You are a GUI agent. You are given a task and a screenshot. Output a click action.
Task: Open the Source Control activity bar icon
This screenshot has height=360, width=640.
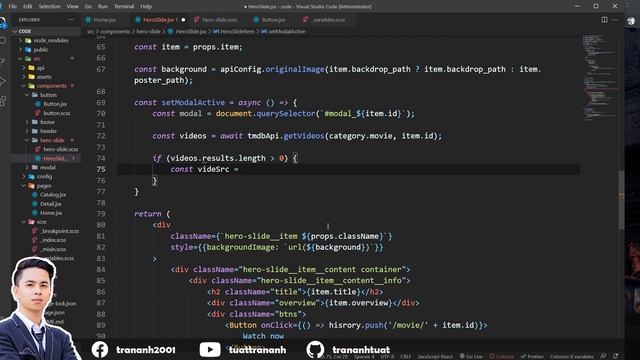[3, 61]
